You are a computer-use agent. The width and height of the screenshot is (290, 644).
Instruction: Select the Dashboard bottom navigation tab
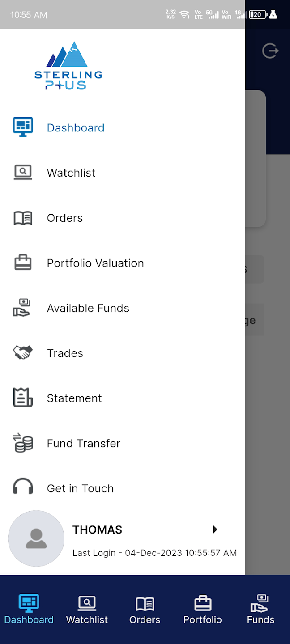(29, 609)
